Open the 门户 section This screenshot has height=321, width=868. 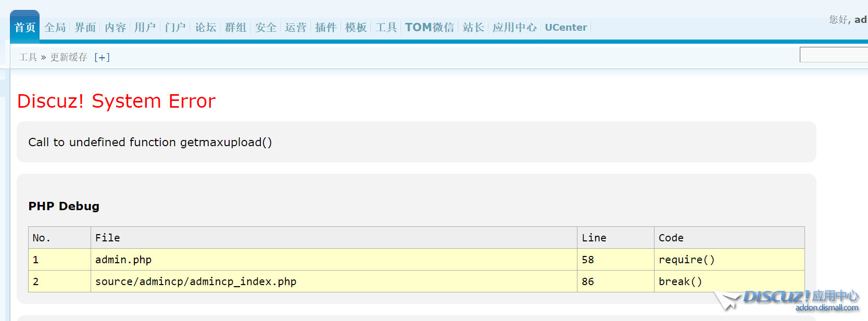[175, 27]
